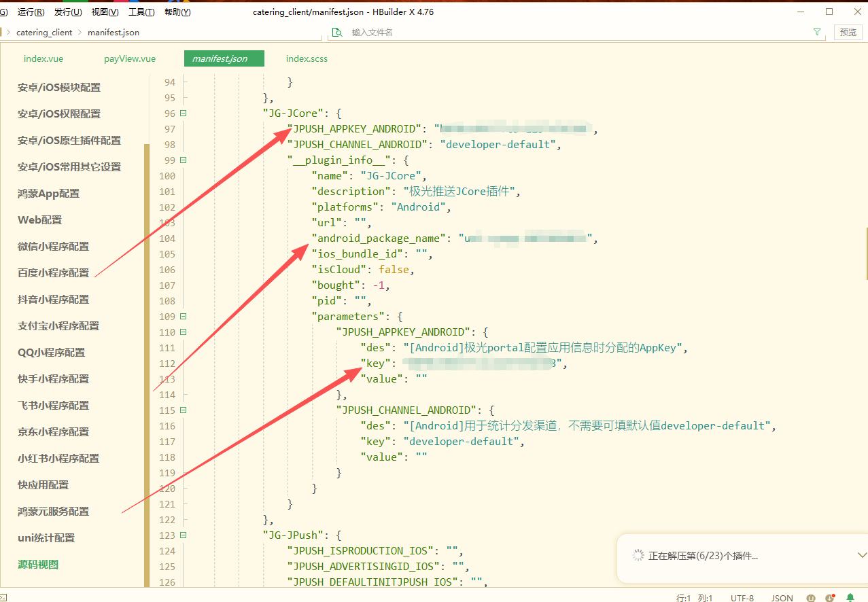The height and width of the screenshot is (602, 868).
Task: Click the JSON language mode in status bar
Action: [782, 598]
